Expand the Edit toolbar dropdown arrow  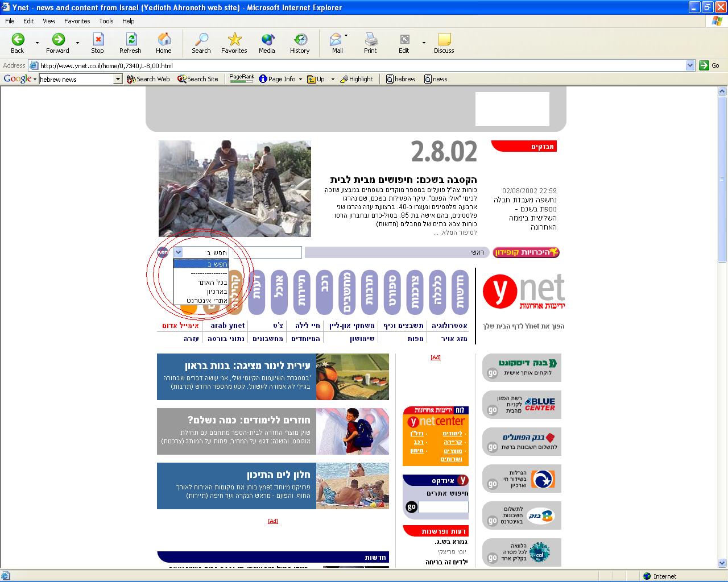point(423,43)
